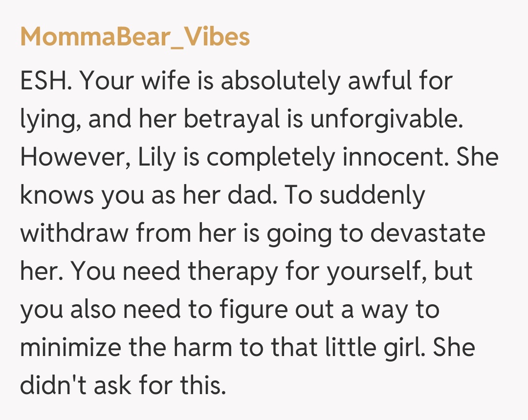Click the word unforgivable
Viewport: 528px width, 420px height.
click(x=386, y=120)
